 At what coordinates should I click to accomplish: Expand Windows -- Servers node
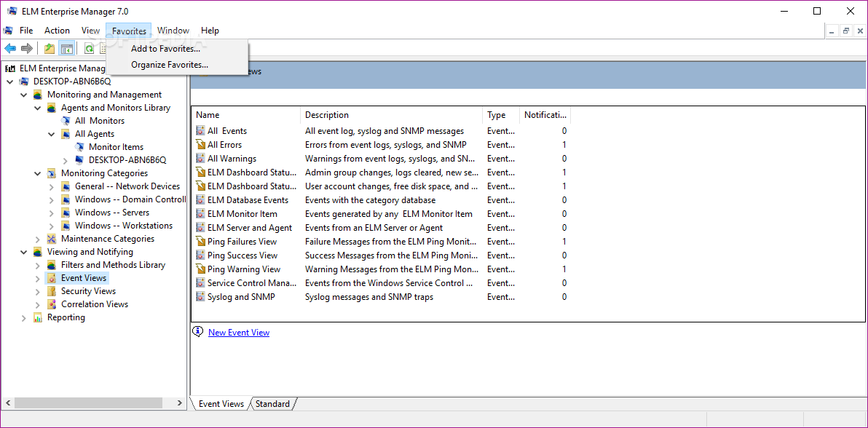[52, 213]
